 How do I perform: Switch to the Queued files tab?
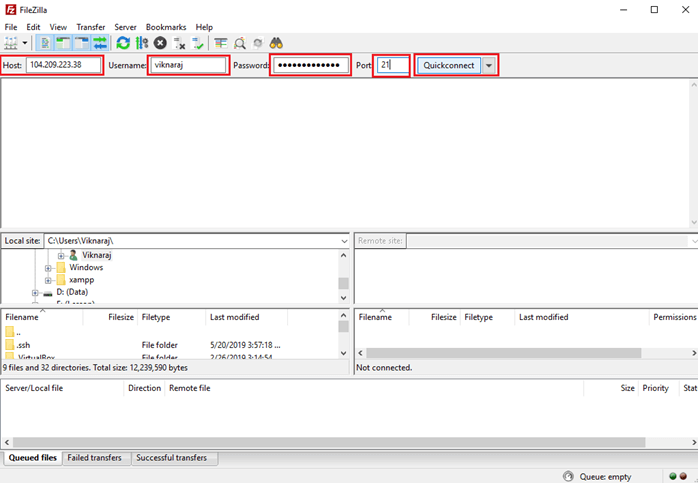tap(32, 458)
